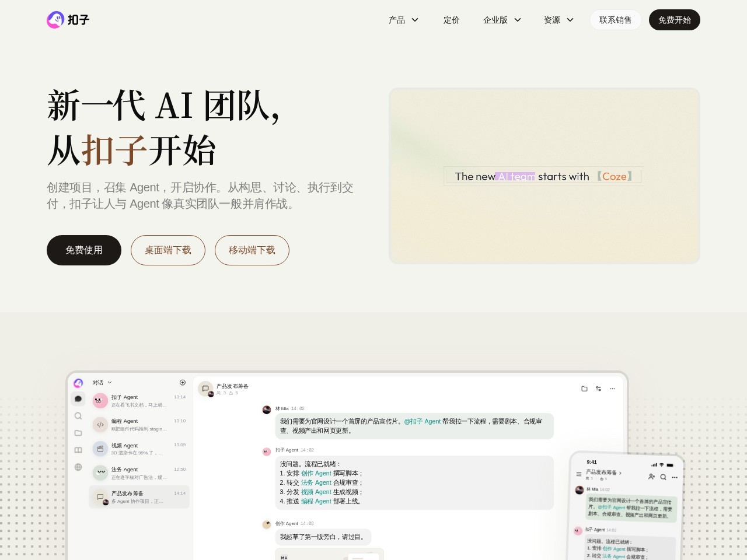This screenshot has width=747, height=560.
Task: Expand 产品发布筹备 chevron on phone mockup
Action: [x=620, y=473]
